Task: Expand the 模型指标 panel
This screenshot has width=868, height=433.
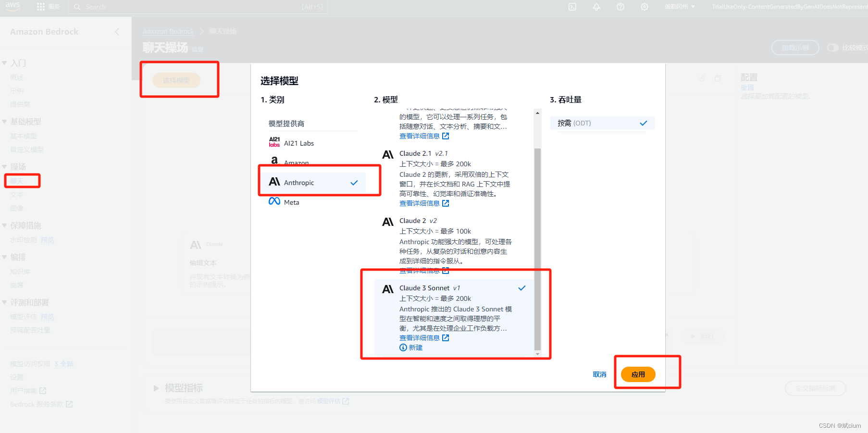Action: click(156, 388)
